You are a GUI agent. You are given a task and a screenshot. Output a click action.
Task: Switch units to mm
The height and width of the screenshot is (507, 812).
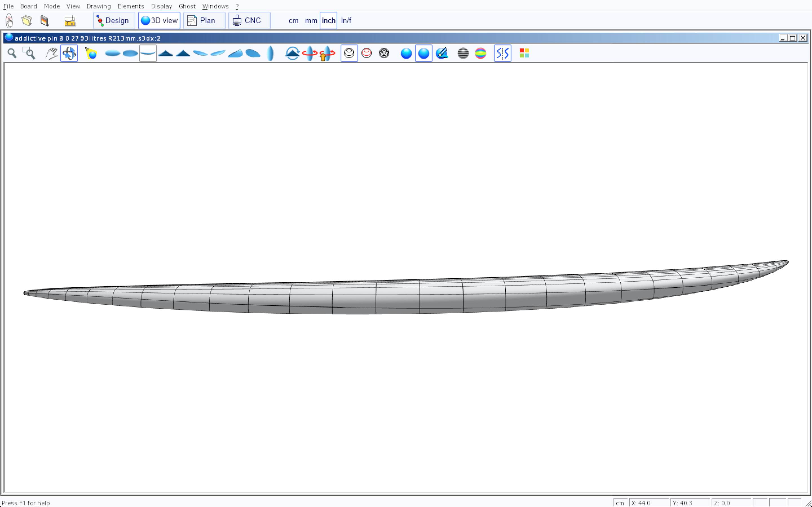coord(311,21)
